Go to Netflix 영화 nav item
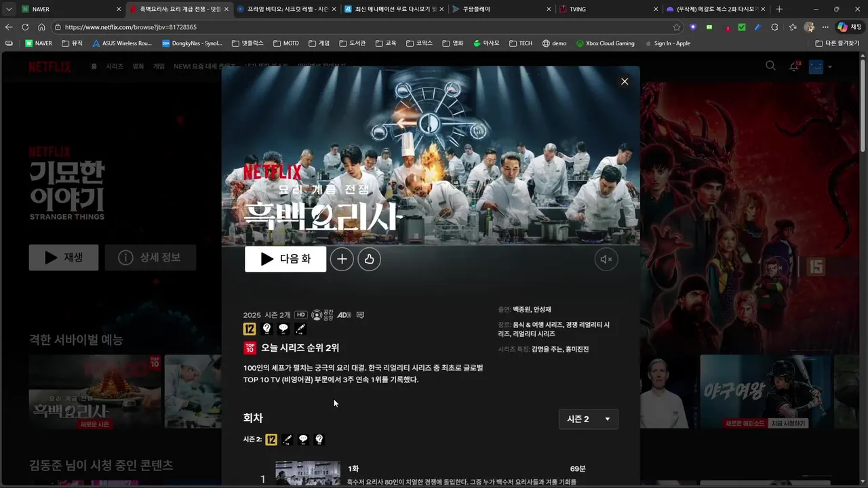868x488 pixels. tap(138, 66)
